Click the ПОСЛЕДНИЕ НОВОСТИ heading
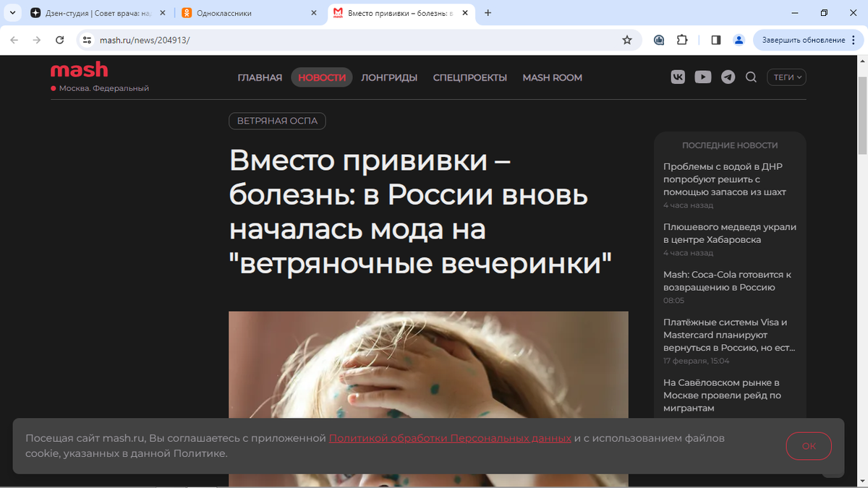The width and height of the screenshot is (868, 488). coord(730,145)
